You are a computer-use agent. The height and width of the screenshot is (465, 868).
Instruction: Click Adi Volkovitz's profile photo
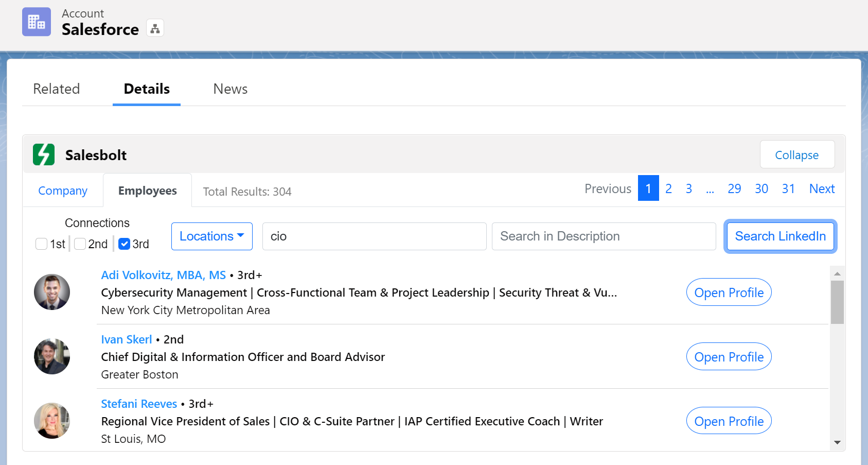tap(52, 292)
